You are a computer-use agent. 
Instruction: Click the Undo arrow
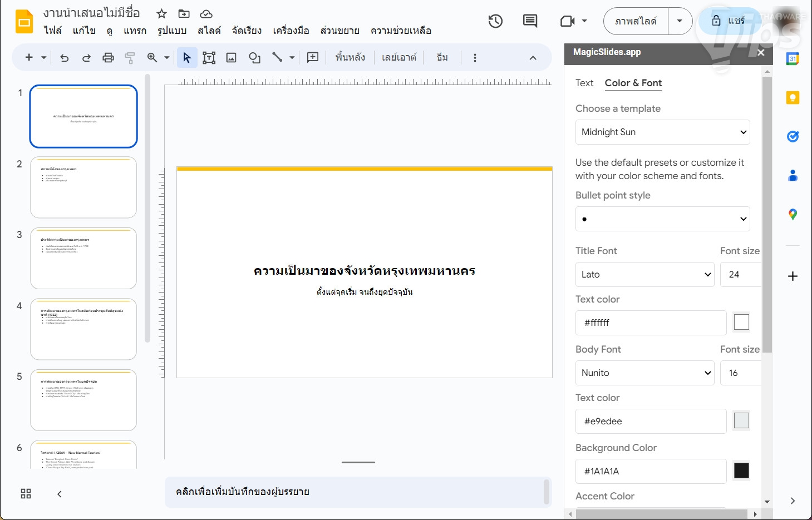(x=65, y=57)
